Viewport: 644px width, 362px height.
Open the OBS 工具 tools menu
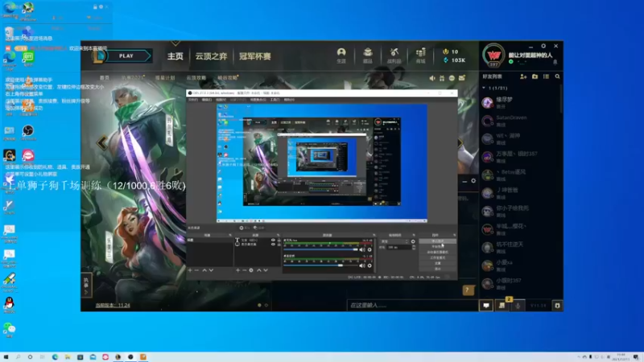pyautogui.click(x=275, y=100)
